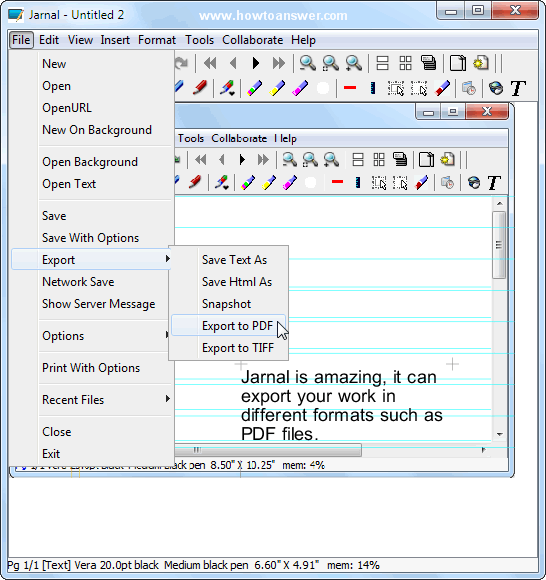Screen dimensions: 546x580
Task: Choose second dashed select tool in outer toolbar
Action: coord(419,89)
